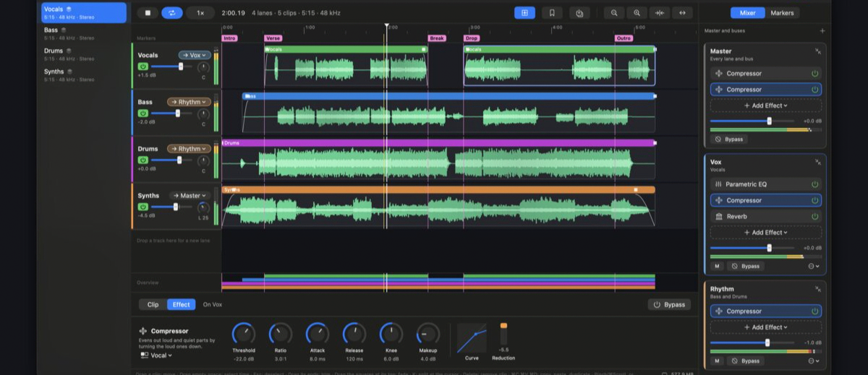Change Bass lane routing from Rhythm
This screenshot has height=375, width=868.
(189, 102)
